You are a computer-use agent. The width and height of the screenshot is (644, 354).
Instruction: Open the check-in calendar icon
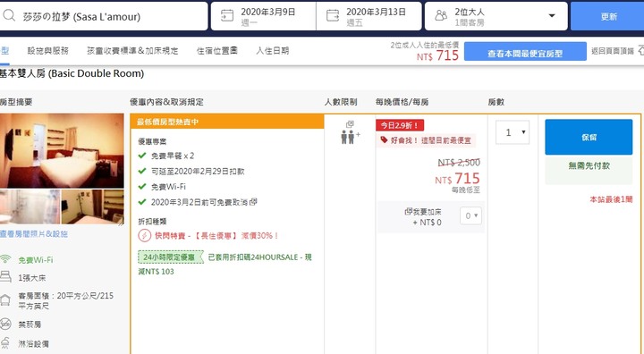tap(226, 16)
